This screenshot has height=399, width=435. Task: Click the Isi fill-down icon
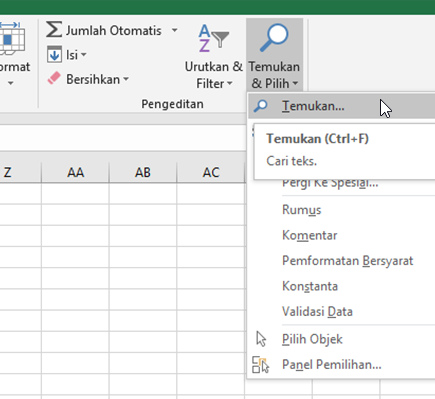pyautogui.click(x=54, y=54)
